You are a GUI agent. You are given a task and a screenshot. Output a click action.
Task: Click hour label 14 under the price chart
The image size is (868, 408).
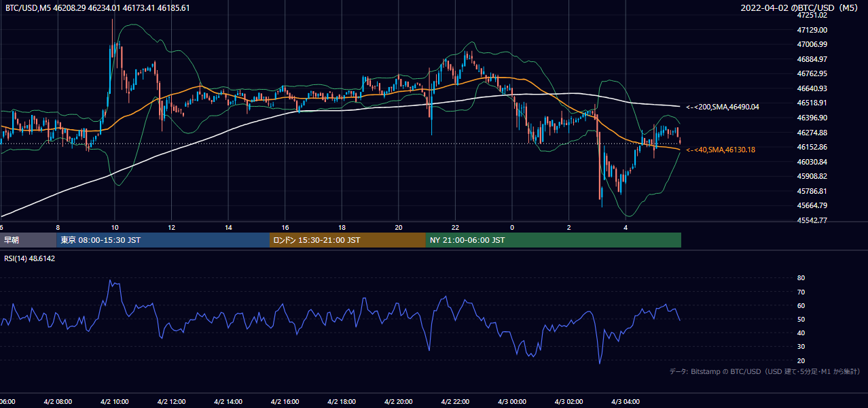(228, 227)
